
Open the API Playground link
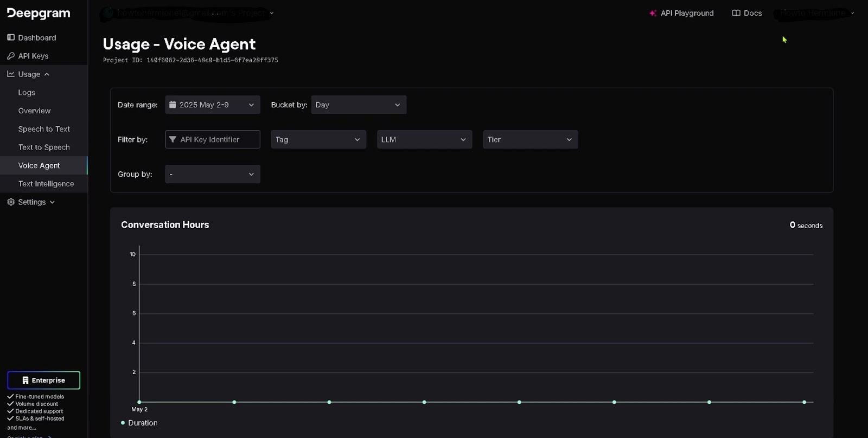[681, 13]
